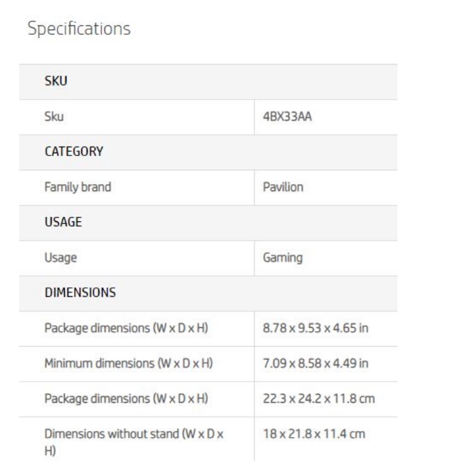Click the Specifications heading
476x476 pixels.
[x=79, y=29]
